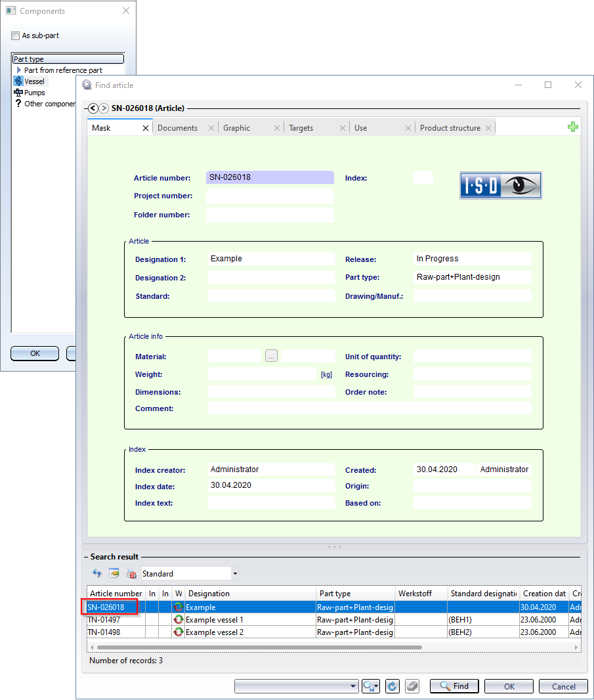Viewport: 594px width, 700px height.
Task: Click the eraser icon next to Find
Action: click(412, 686)
